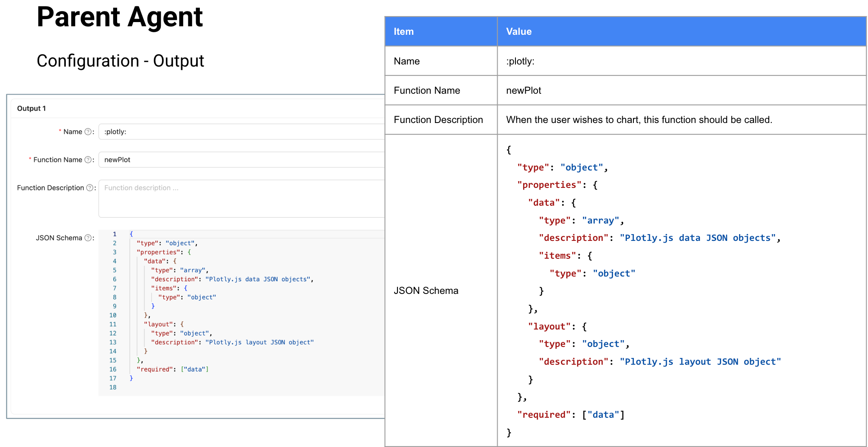This screenshot has height=447, width=868.
Task: Click the Name row label in table
Action: coord(406,61)
